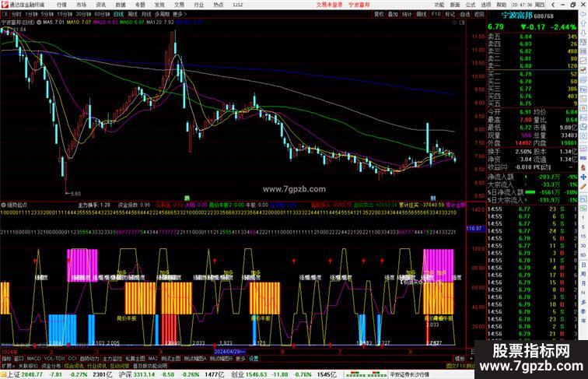Image resolution: width=588 pixels, height=379 pixels.
Task: Select the 日线 daily period tab
Action: 118,14
